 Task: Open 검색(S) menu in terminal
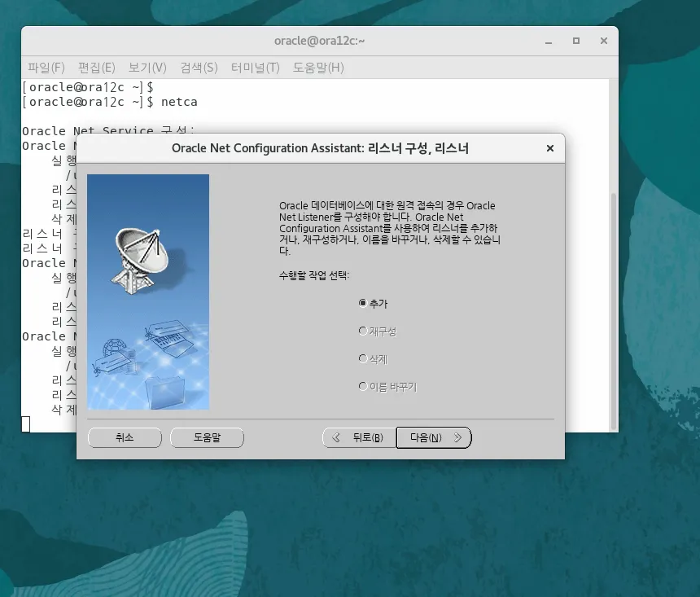199,68
